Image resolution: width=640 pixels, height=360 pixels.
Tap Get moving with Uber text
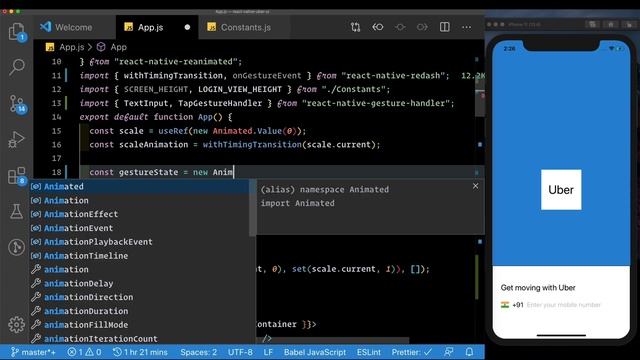[538, 288]
